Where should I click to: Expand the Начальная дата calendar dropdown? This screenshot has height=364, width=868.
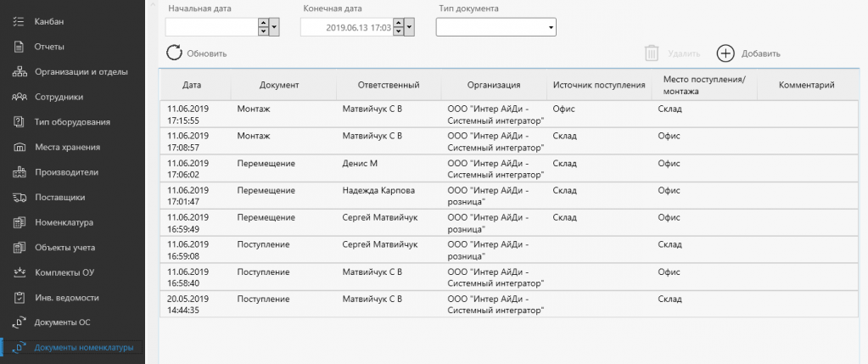point(274,27)
